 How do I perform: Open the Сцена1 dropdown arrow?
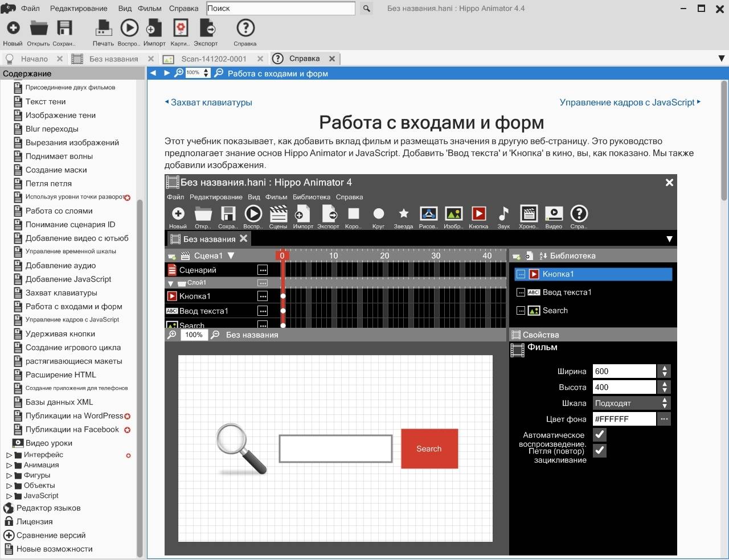pos(231,256)
